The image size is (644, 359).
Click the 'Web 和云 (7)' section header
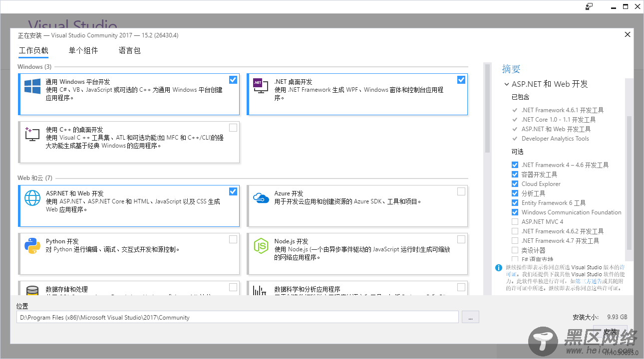[x=35, y=178]
